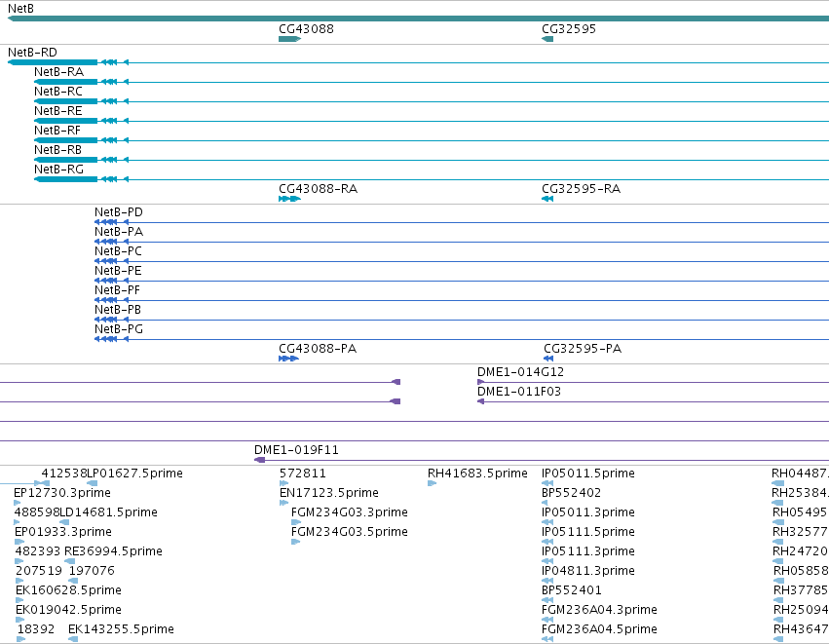Click the DME1-019F11 label
This screenshot has width=829, height=644.
(296, 450)
